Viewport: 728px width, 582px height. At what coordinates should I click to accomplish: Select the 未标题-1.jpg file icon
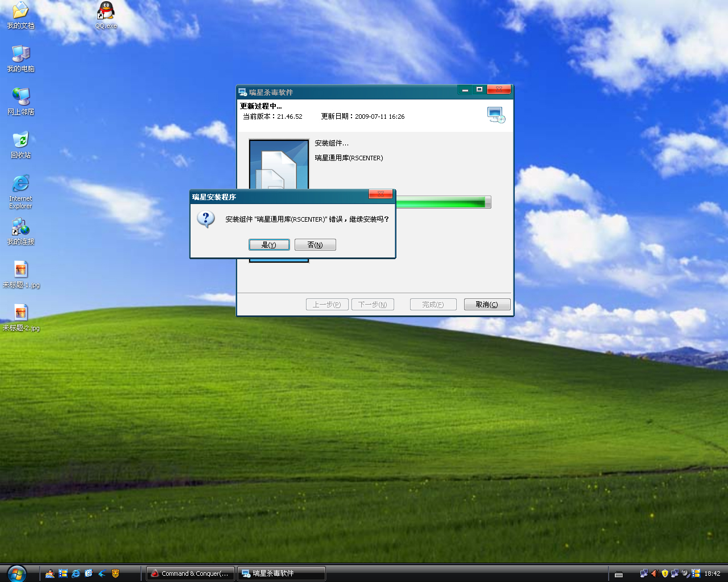pos(21,275)
